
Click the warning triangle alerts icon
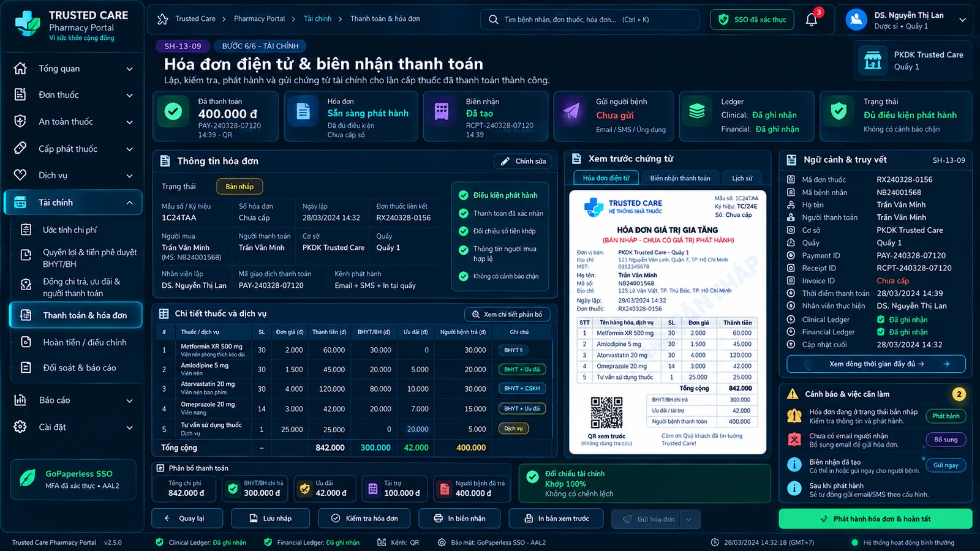(793, 394)
